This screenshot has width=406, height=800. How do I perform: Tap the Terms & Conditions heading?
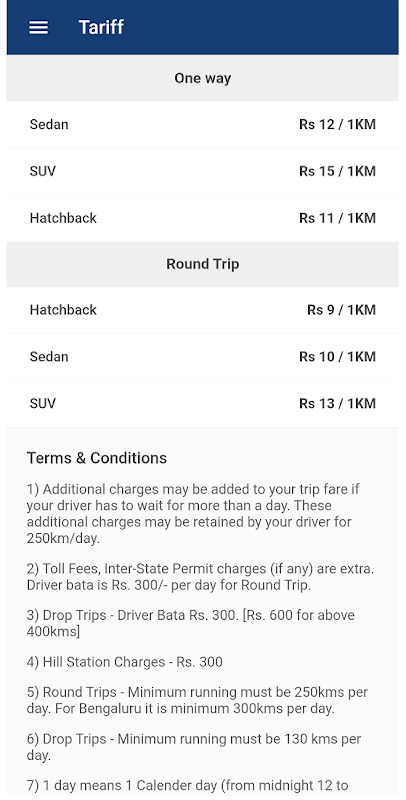97,458
